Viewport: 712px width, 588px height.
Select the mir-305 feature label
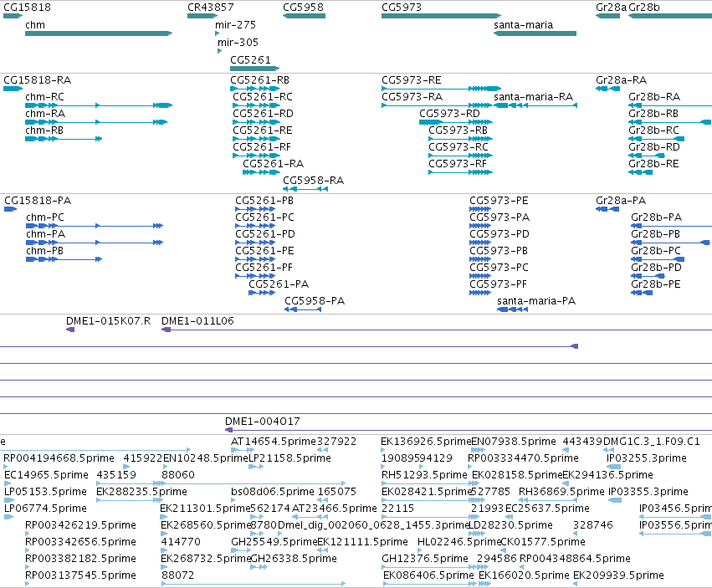pyautogui.click(x=238, y=43)
